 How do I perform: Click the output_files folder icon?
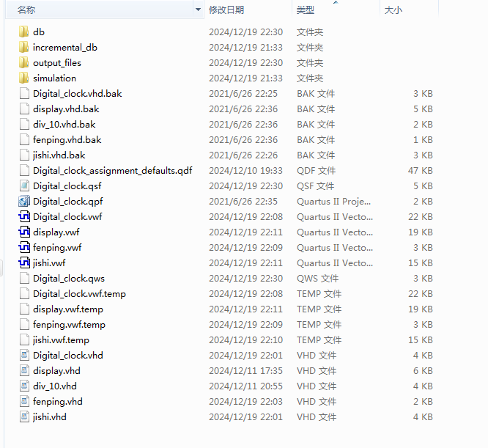[23, 63]
